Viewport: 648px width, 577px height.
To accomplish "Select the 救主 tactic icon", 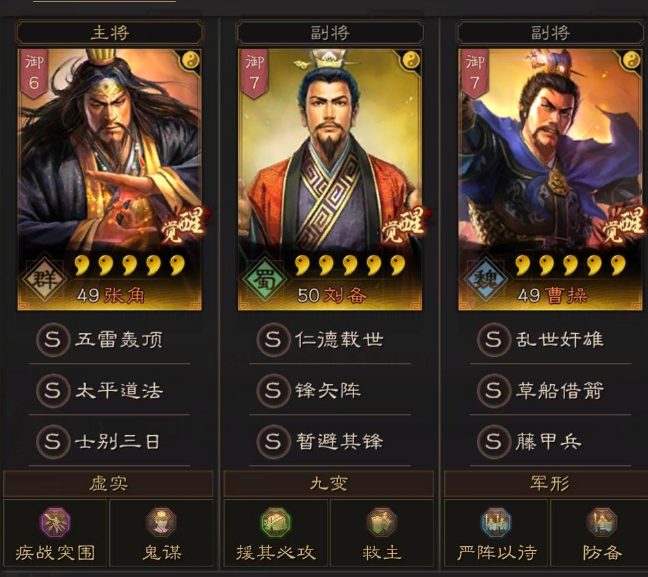I will (x=382, y=522).
